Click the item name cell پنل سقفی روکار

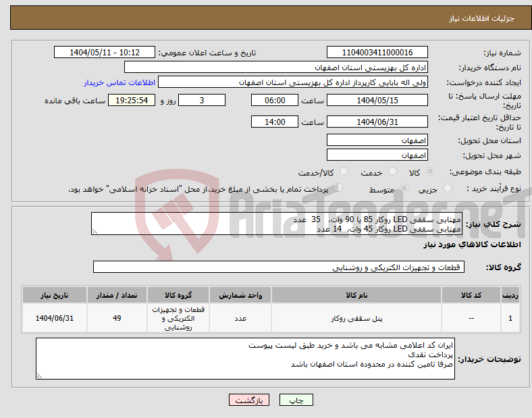coord(356,318)
